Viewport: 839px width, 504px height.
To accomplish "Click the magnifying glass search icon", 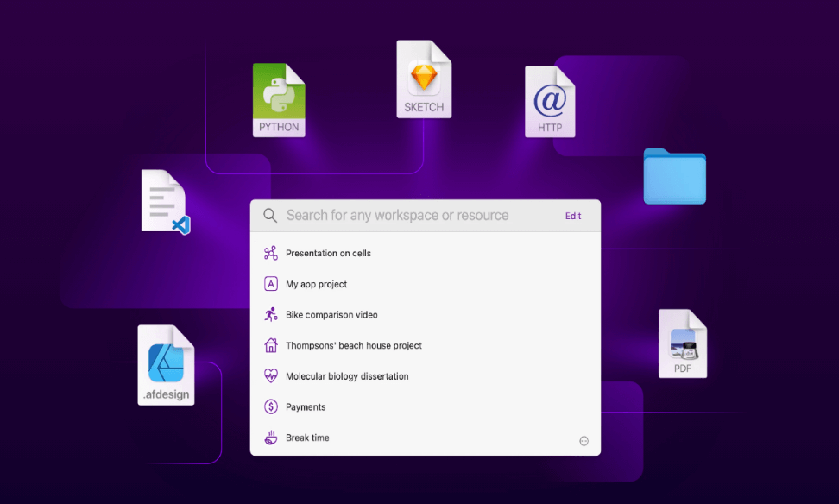I will pos(270,216).
